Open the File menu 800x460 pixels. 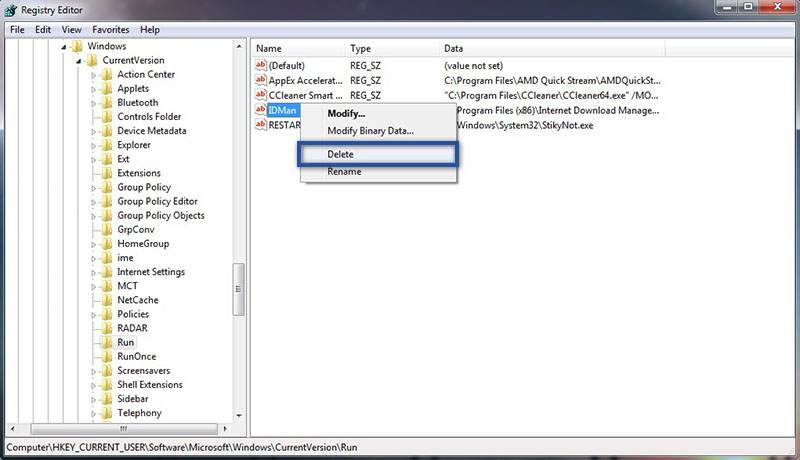(17, 30)
